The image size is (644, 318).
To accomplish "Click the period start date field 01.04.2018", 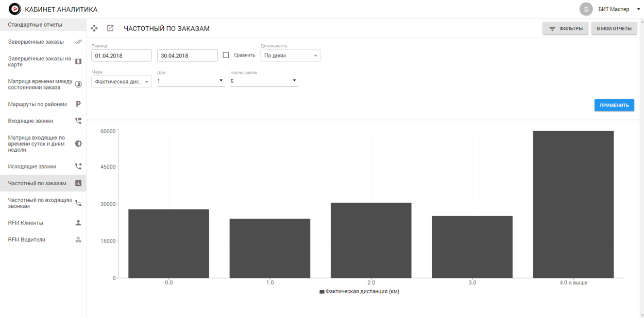I will (x=122, y=56).
